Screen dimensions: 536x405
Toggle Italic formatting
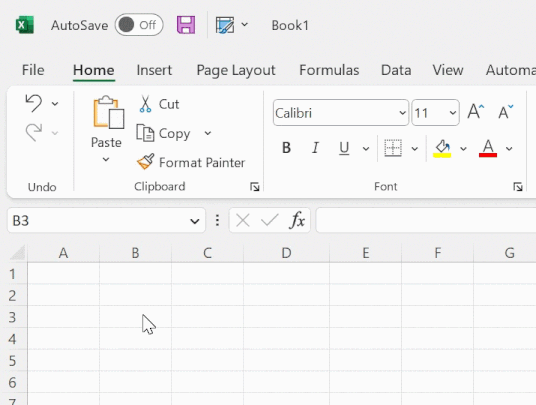click(x=315, y=148)
